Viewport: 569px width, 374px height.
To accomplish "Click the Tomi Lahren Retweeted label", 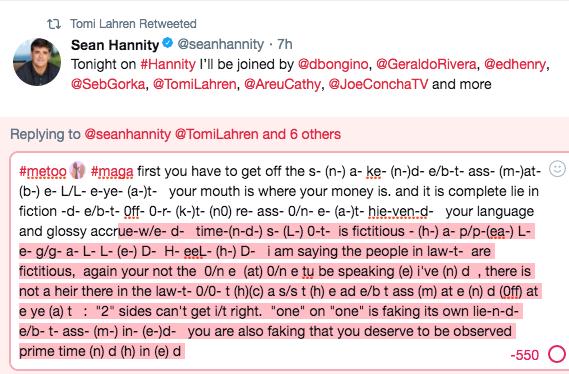I will pyautogui.click(x=133, y=24).
